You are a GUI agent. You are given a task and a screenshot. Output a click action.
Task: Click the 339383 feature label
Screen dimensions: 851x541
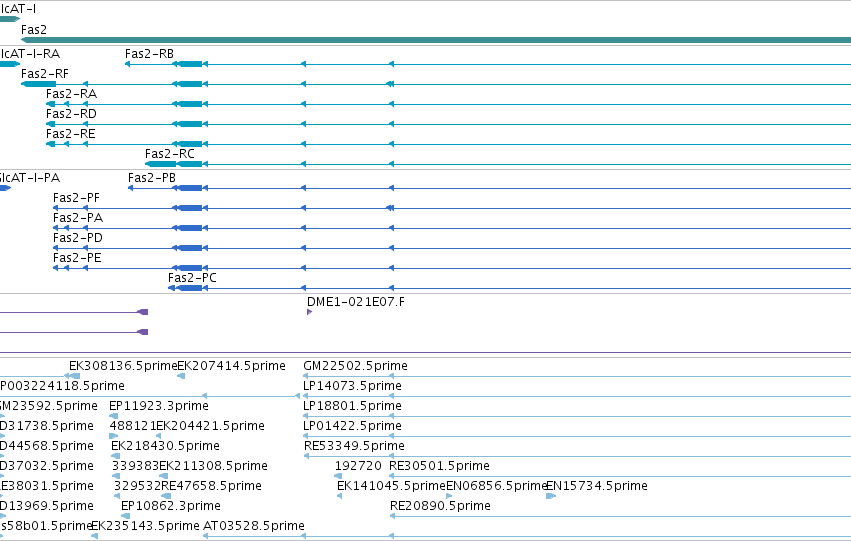pyautogui.click(x=135, y=467)
